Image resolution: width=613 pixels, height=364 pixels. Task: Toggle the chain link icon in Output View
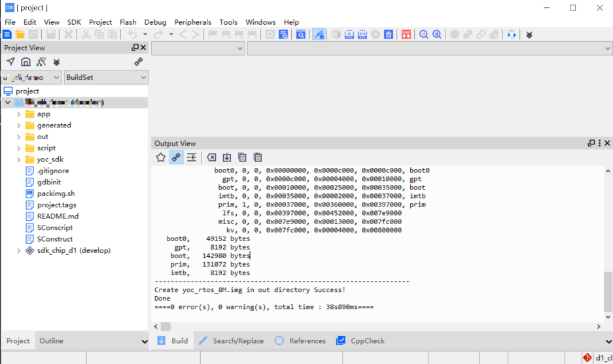tap(177, 157)
